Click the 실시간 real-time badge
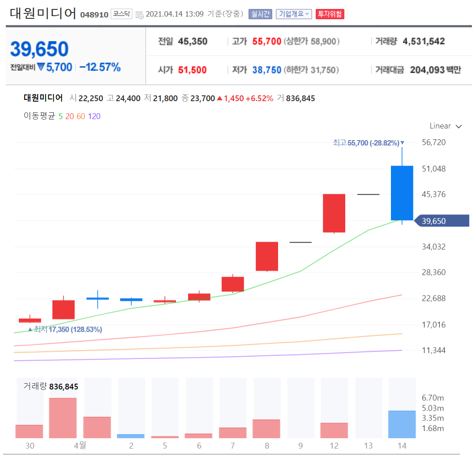This screenshot has width=476, height=462. 260,14
